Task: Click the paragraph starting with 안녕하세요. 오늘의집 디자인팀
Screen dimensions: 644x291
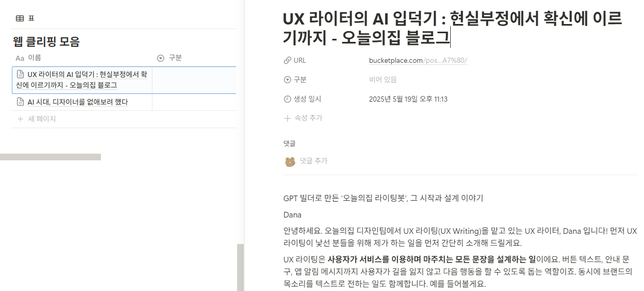Action: (x=460, y=237)
